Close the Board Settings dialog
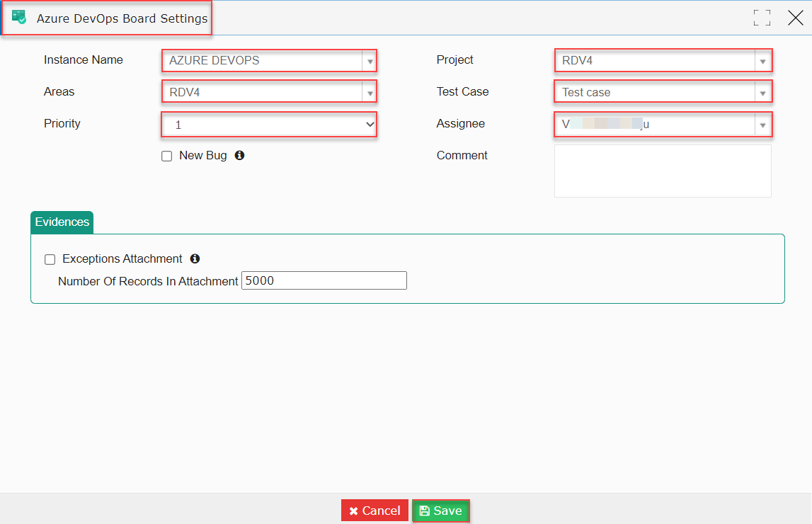The height and width of the screenshot is (524, 812). coord(796,18)
